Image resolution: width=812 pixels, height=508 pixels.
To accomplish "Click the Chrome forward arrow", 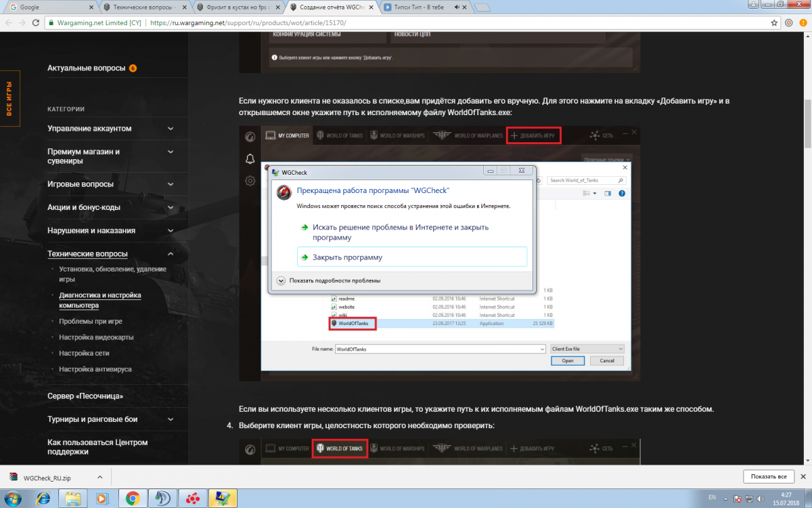I will (23, 22).
